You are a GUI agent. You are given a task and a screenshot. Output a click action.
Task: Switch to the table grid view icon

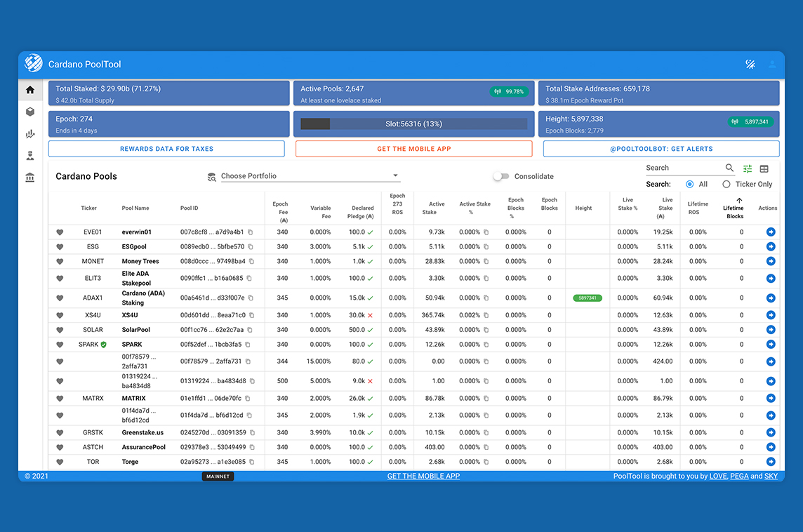click(764, 168)
